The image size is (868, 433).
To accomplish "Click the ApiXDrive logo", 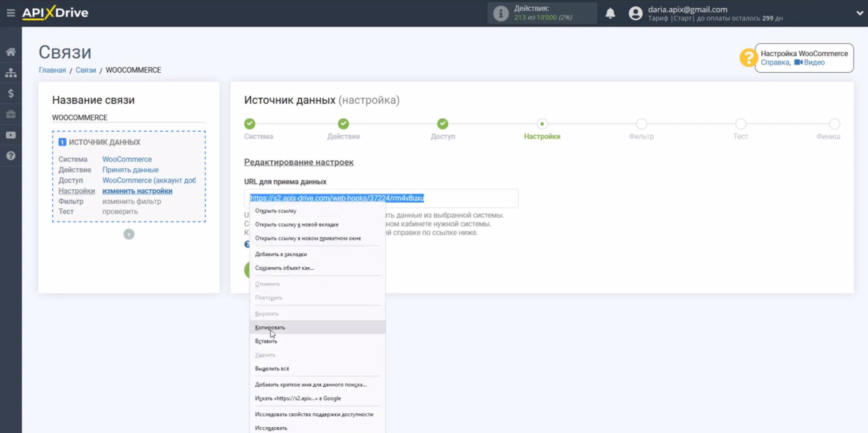I will [55, 13].
